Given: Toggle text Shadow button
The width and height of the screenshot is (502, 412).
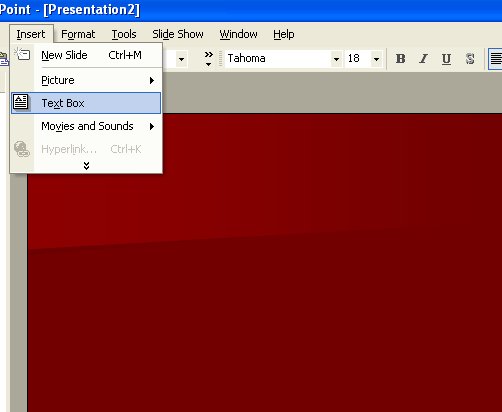Looking at the screenshot, I should (x=470, y=59).
